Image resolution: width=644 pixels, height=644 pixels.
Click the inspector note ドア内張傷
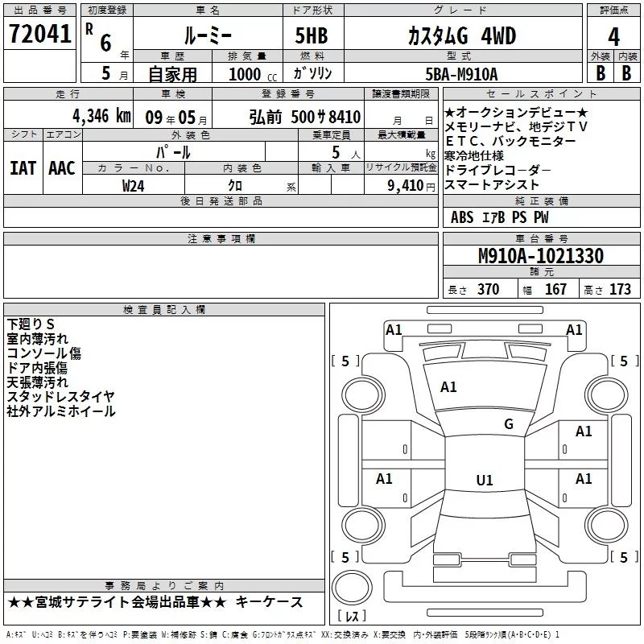[x=37, y=368]
